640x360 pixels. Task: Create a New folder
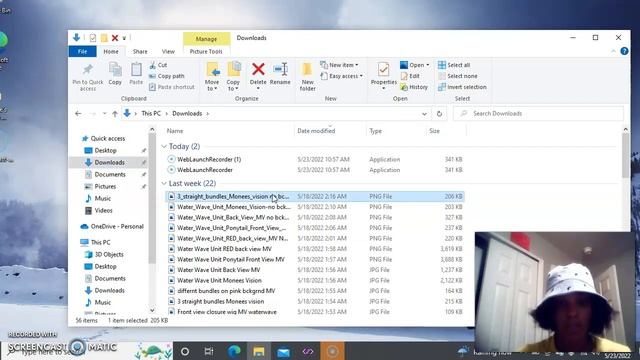(307, 77)
